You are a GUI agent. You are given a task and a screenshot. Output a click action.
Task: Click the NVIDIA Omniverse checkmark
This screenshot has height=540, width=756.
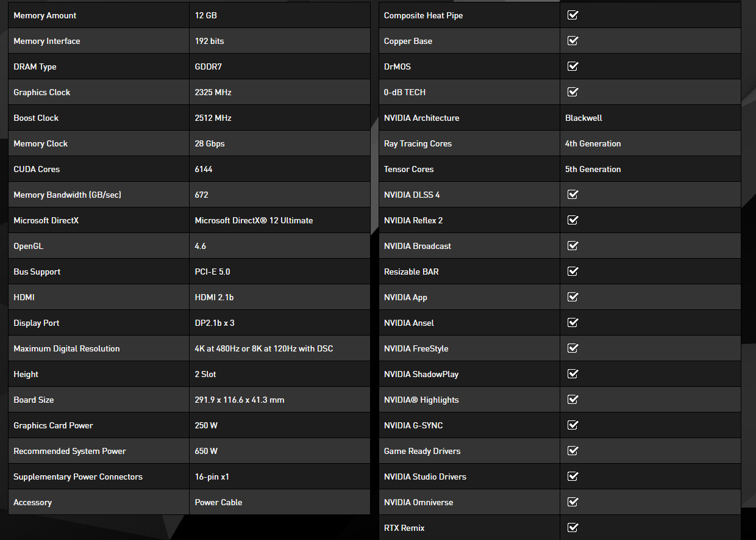tap(572, 502)
